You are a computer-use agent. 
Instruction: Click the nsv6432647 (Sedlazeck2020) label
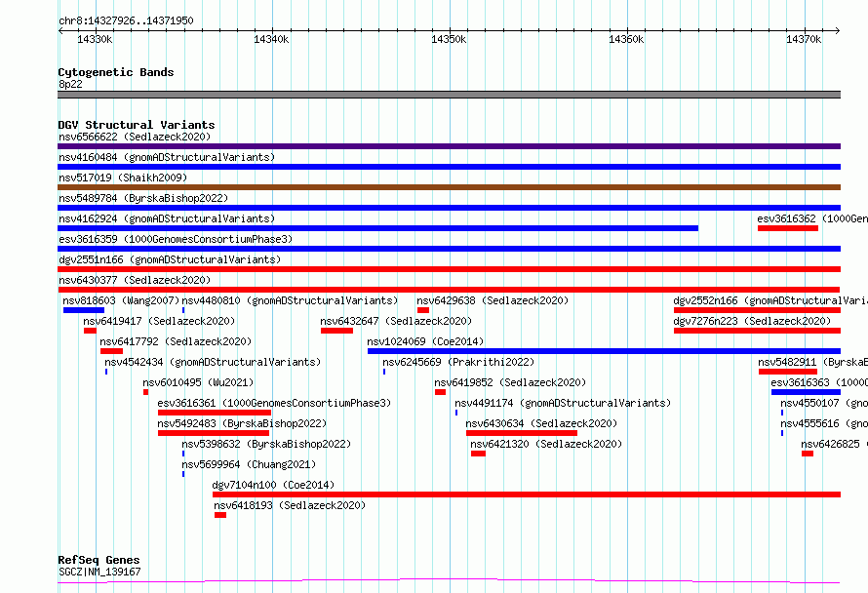pos(396,321)
